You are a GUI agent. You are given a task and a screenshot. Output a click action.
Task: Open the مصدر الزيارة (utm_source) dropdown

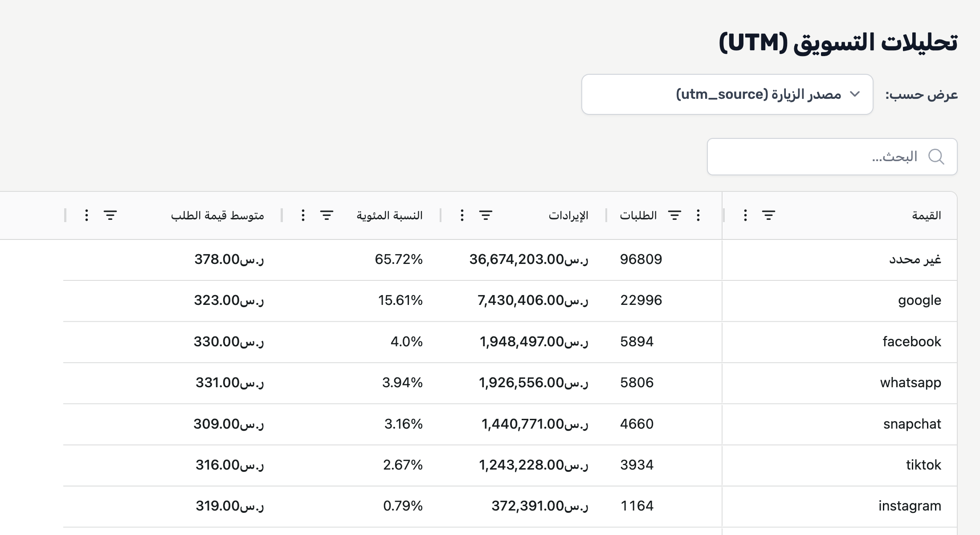(727, 94)
